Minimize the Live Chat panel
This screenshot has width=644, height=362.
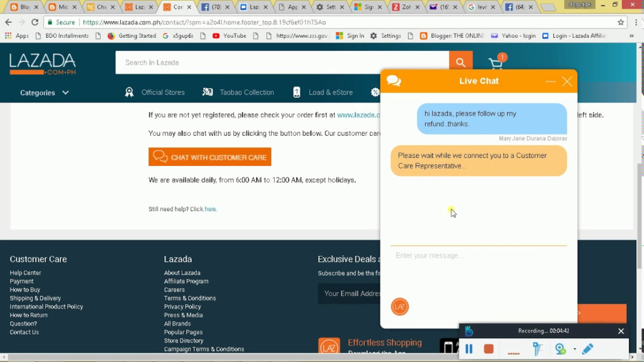(550, 81)
